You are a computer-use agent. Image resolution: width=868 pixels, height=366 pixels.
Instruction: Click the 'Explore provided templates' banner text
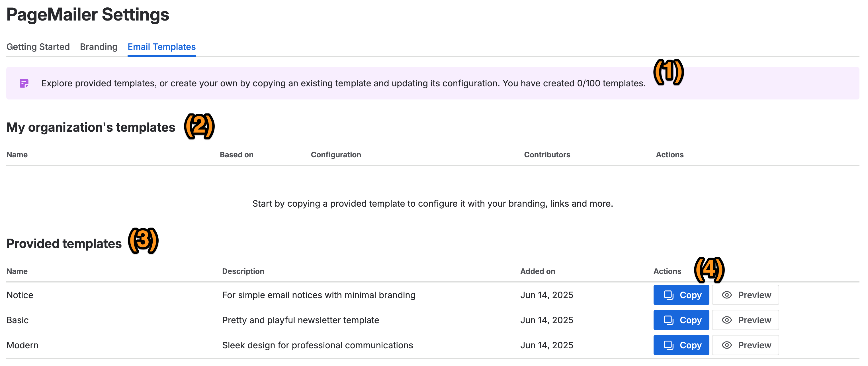click(343, 83)
